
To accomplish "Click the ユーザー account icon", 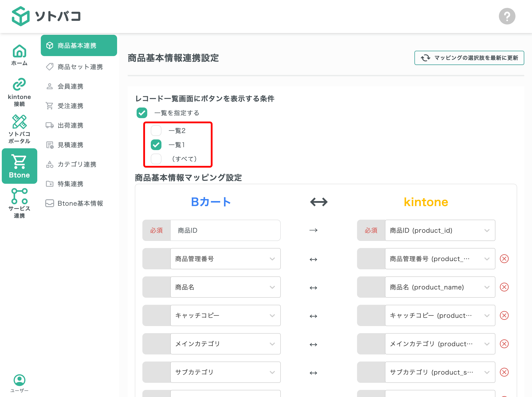I will point(20,380).
